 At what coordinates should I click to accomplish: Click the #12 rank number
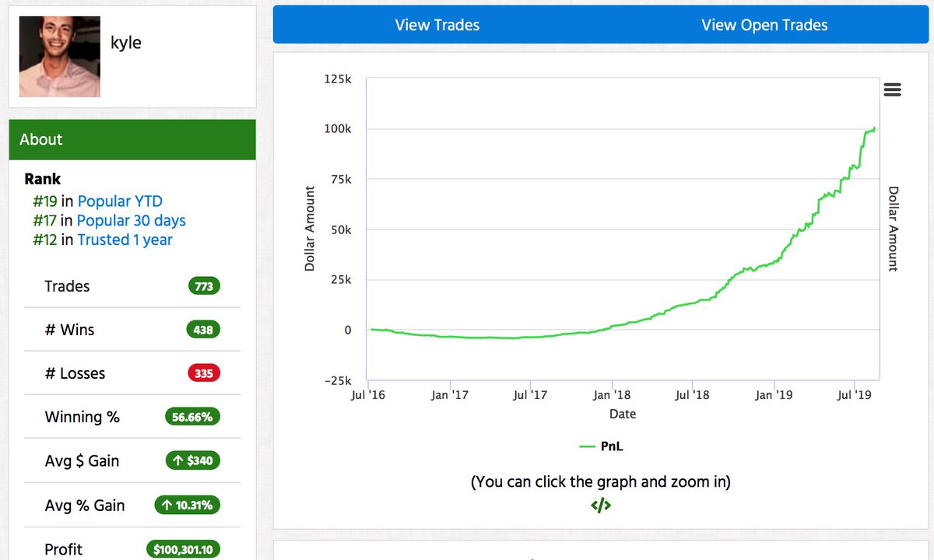coord(45,240)
